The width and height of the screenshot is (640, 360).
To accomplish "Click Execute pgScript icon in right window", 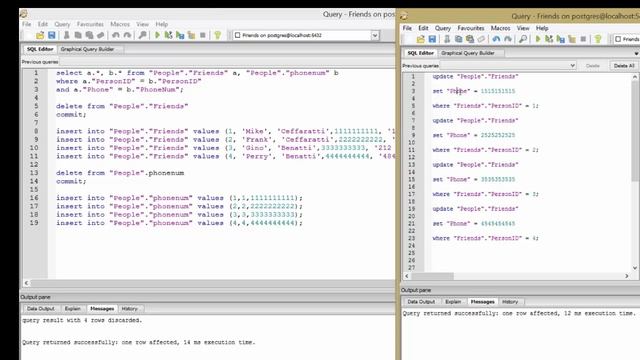I will [x=549, y=39].
